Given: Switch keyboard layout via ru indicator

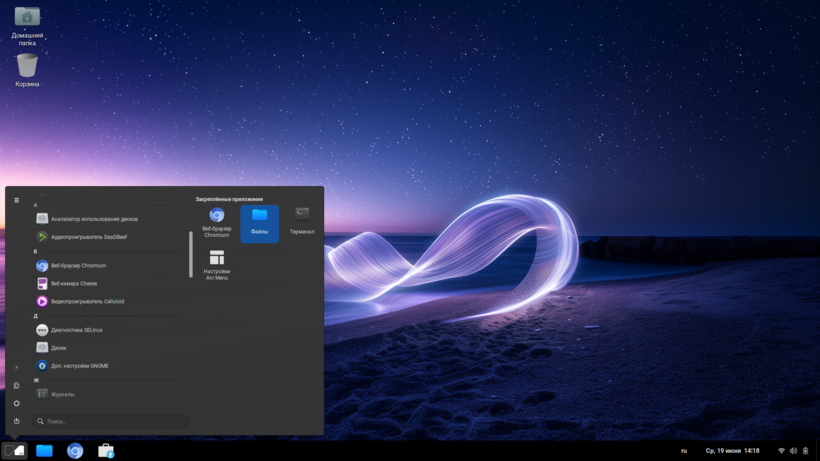Looking at the screenshot, I should [x=684, y=451].
